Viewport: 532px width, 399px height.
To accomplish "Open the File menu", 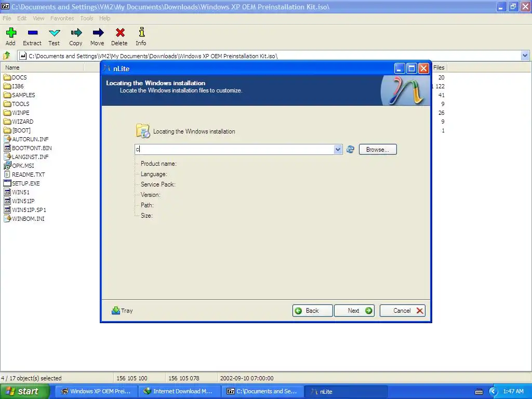I will pyautogui.click(x=7, y=18).
